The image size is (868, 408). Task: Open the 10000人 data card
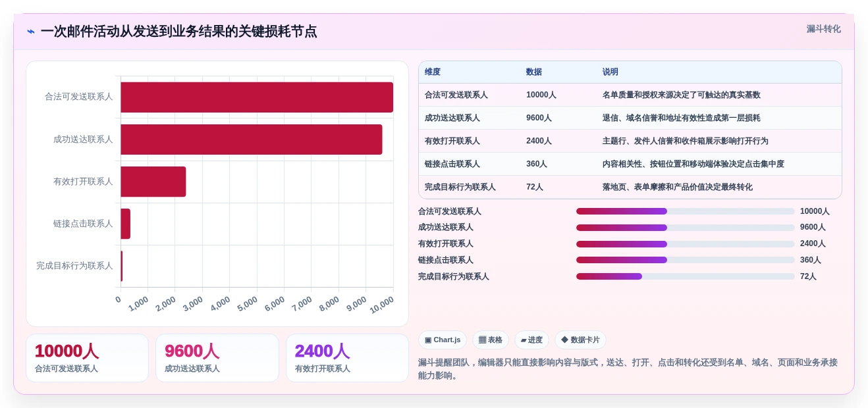tap(87, 358)
